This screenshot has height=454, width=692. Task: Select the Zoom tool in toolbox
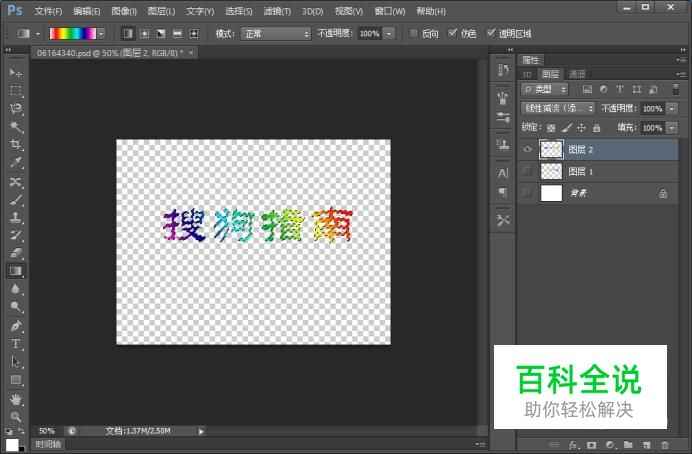(x=15, y=416)
